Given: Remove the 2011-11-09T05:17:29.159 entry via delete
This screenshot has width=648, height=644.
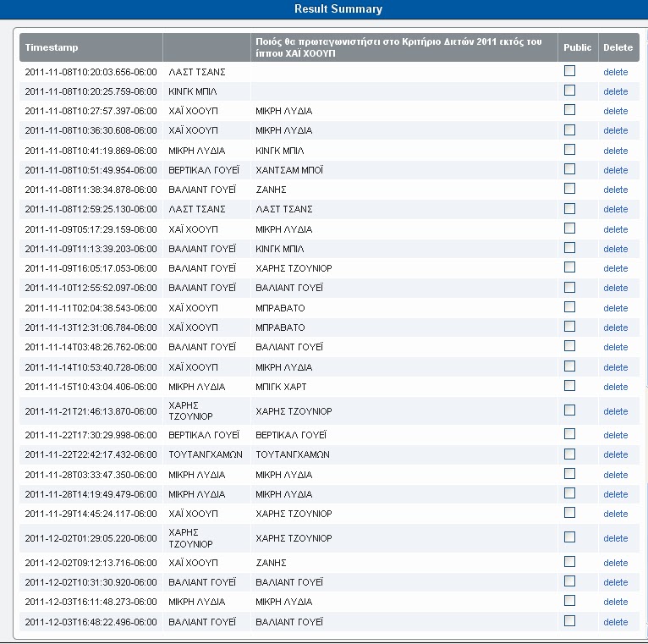Looking at the screenshot, I should pos(615,229).
